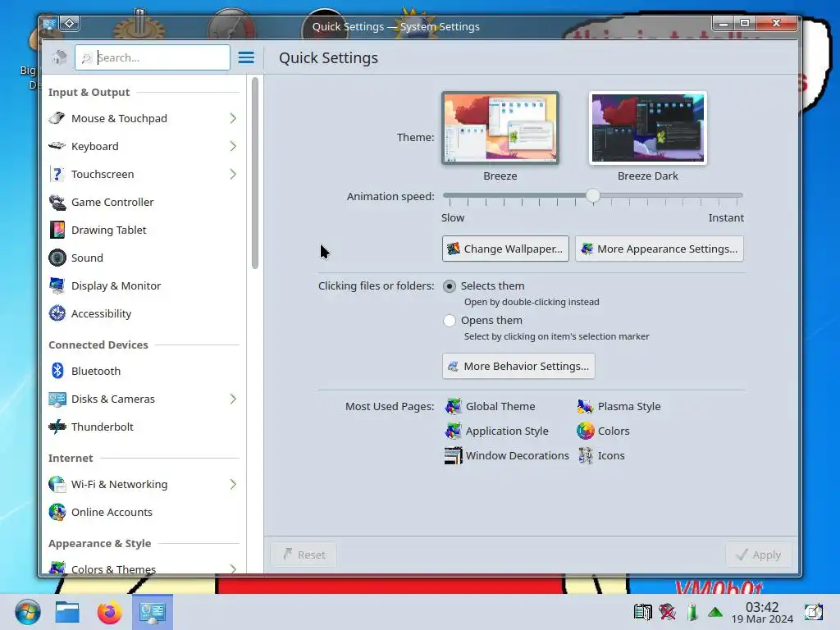Select the 'Opens them' radio option

pyautogui.click(x=450, y=321)
